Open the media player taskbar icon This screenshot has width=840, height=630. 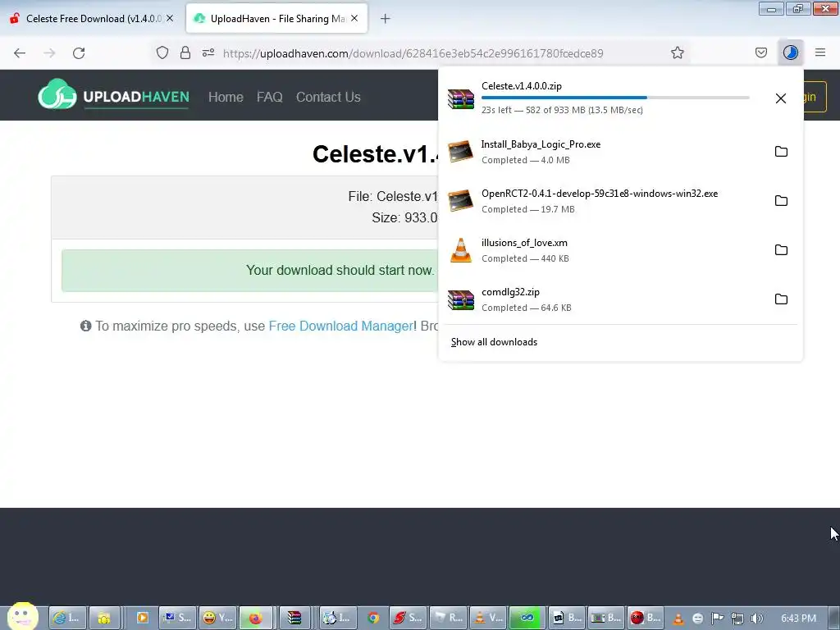click(x=143, y=618)
